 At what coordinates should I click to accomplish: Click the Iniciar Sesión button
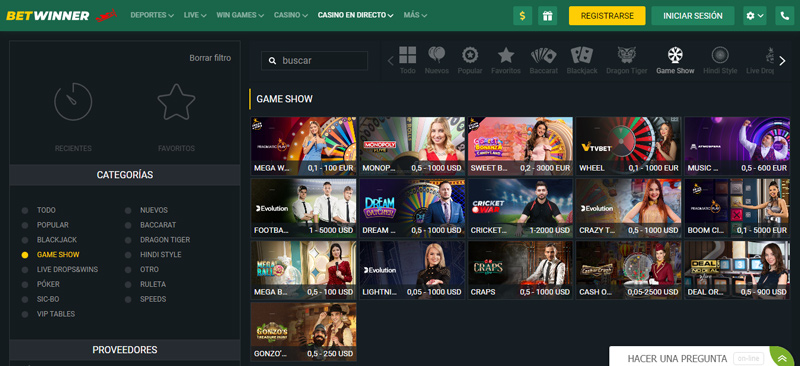[693, 16]
